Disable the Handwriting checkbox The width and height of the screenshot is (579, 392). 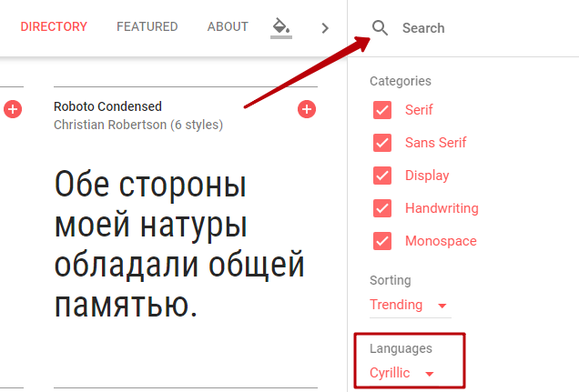[x=382, y=208]
